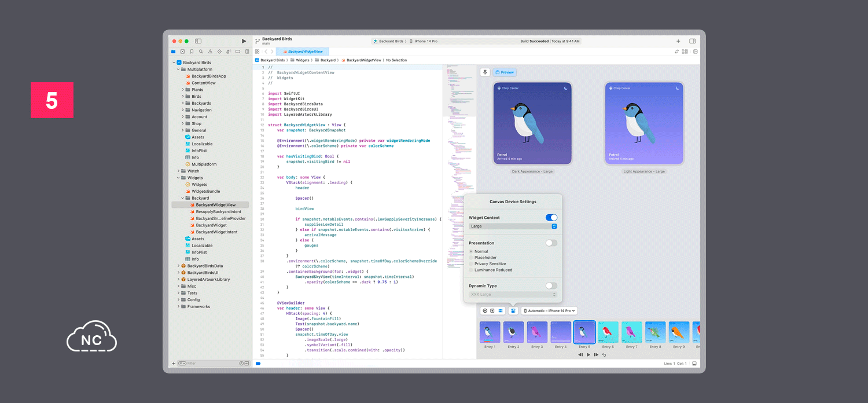Screen dimensions: 868x403
Task: Toggle the inspector panel icon at top right
Action: point(693,41)
